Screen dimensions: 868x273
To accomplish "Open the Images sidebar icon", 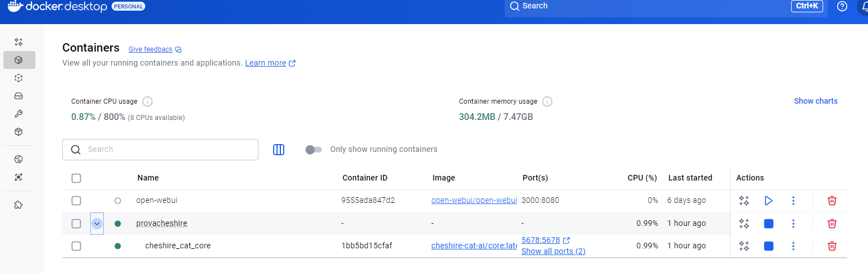I will 19,78.
